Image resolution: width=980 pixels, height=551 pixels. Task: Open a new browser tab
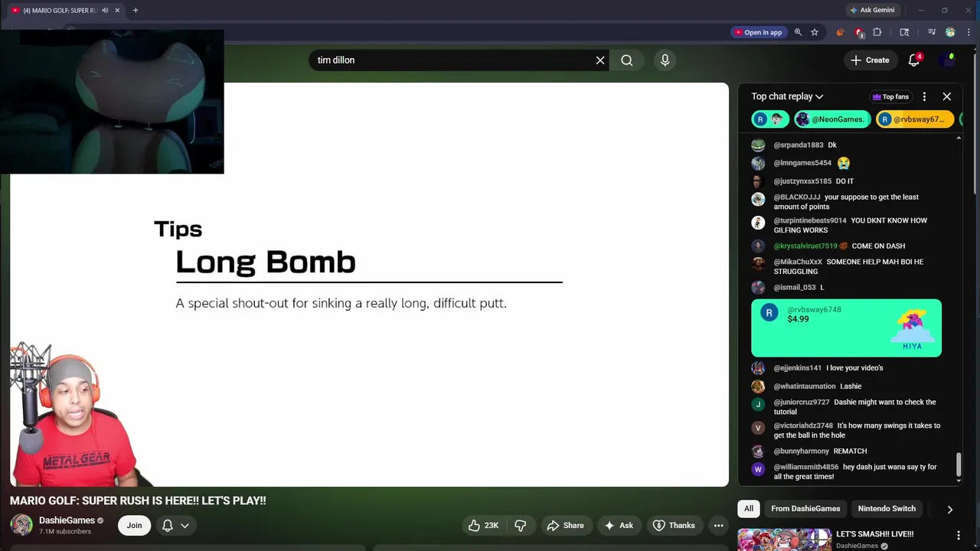[136, 10]
